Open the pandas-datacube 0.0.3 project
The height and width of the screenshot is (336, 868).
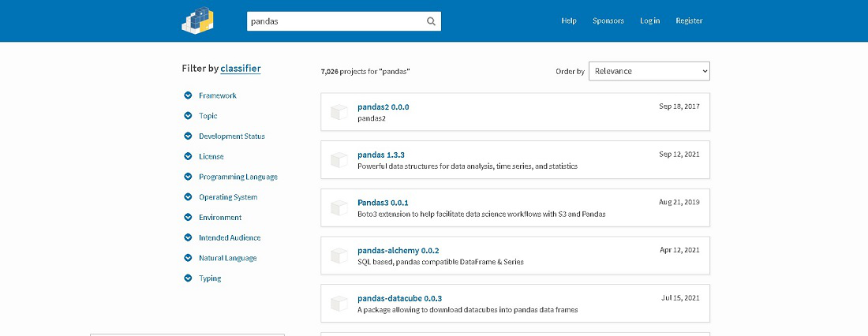click(400, 298)
